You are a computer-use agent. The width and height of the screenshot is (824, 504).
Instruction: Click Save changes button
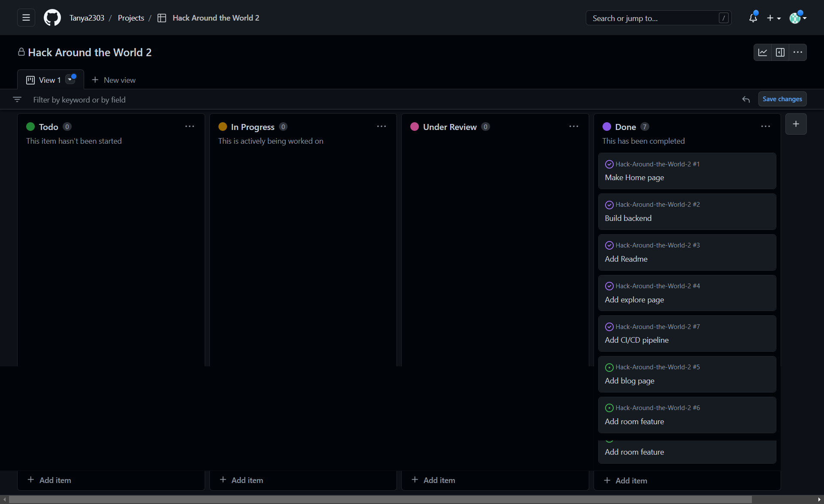(782, 99)
